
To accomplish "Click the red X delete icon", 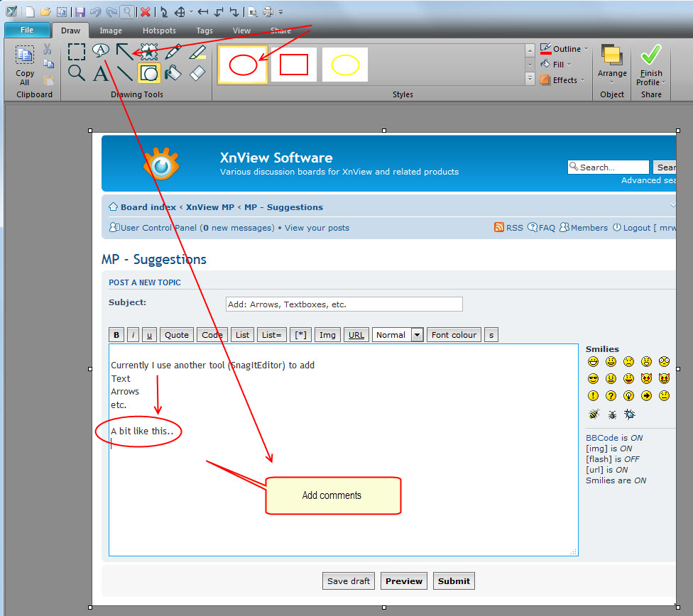I will 146,12.
